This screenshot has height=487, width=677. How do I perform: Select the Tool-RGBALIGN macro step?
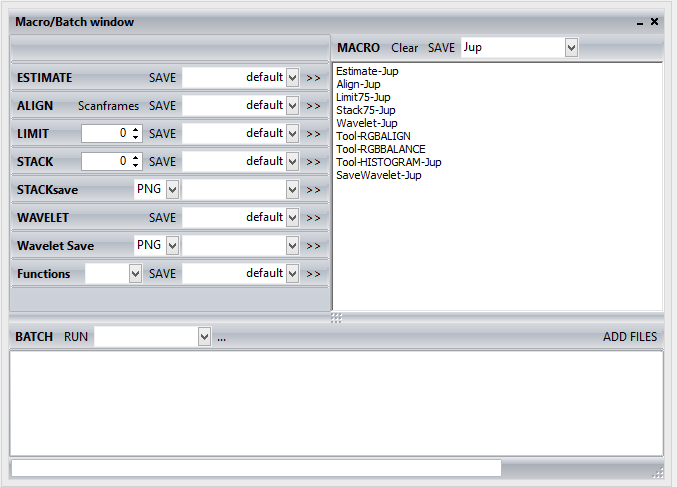coord(373,136)
